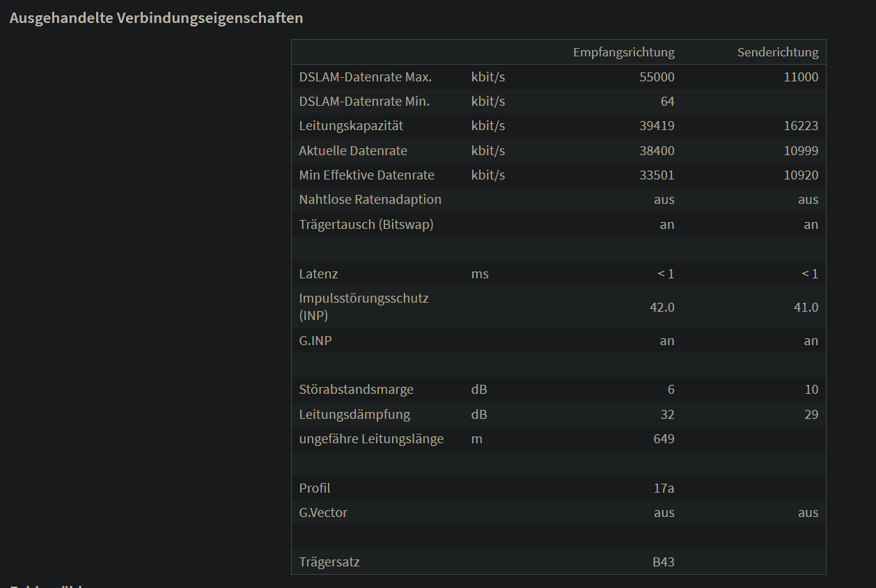The image size is (876, 588).
Task: Click Latenz send value < 1
Action: coord(810,273)
